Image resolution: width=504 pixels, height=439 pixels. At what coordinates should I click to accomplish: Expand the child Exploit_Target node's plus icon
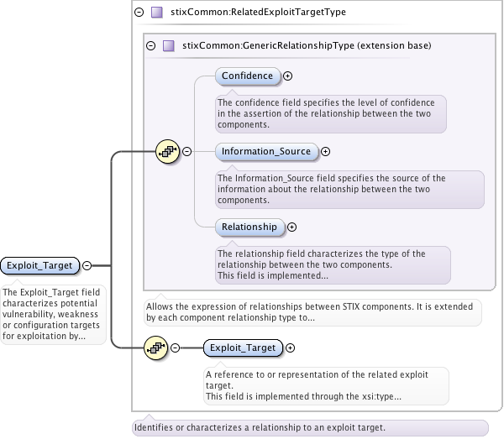click(290, 348)
